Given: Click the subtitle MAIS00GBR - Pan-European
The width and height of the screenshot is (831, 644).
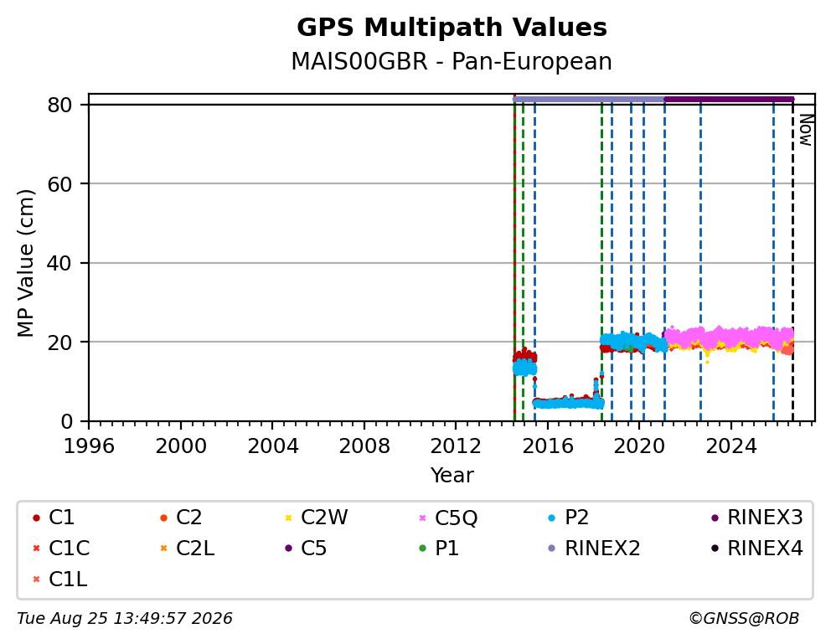Looking at the screenshot, I should click(452, 61).
